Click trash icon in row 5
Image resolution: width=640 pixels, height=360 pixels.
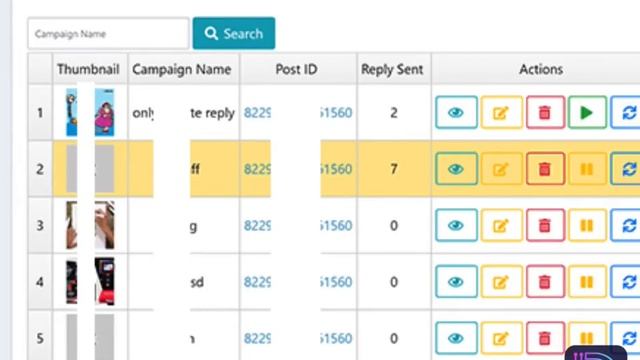tap(545, 338)
